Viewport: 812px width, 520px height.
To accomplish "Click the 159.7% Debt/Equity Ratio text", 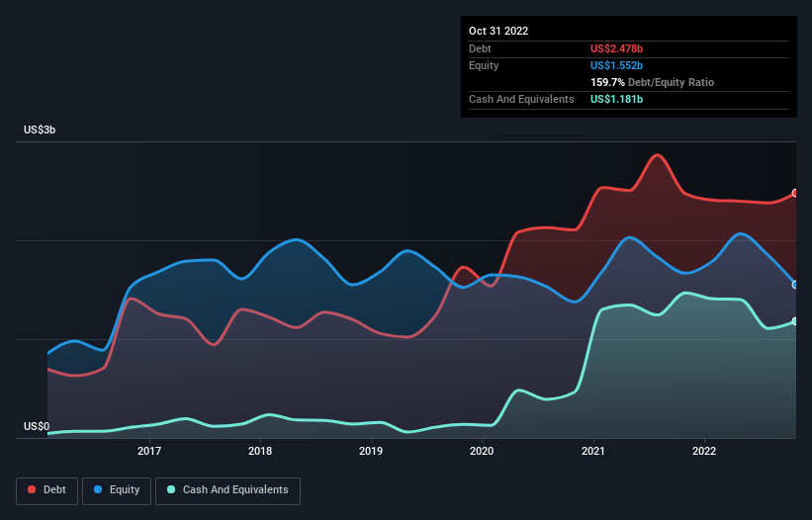I will pyautogui.click(x=652, y=82).
